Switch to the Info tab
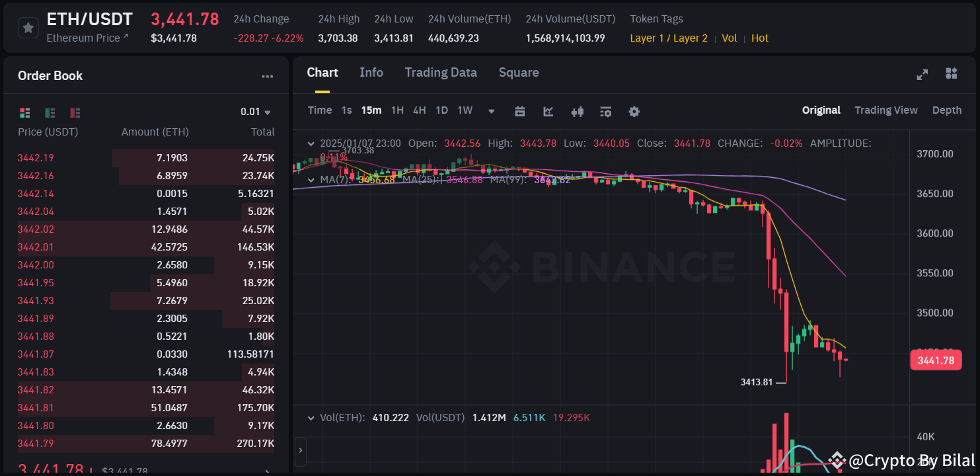 (371, 73)
